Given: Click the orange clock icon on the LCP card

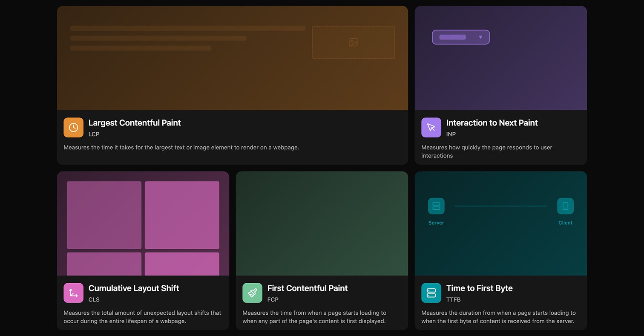Looking at the screenshot, I should (73, 127).
